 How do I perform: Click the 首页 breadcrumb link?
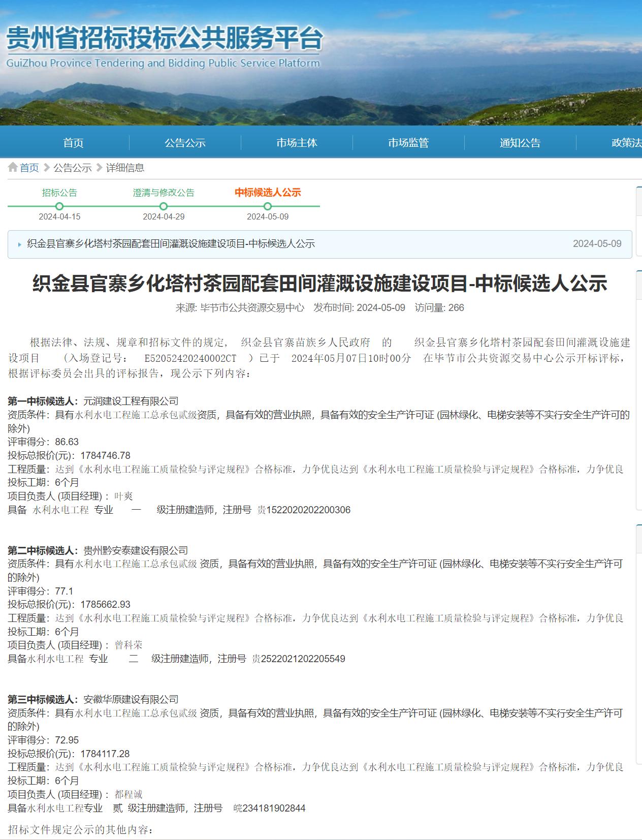tap(29, 168)
